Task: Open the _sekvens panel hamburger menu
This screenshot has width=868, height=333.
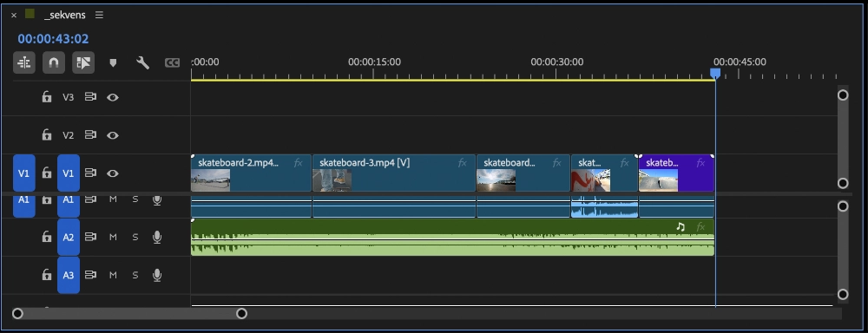Action: pyautogui.click(x=99, y=15)
